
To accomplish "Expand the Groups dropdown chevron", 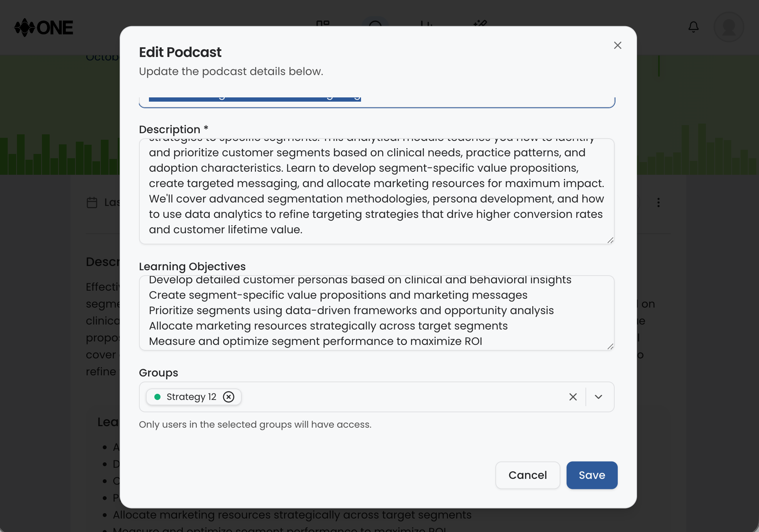I will tap(598, 397).
